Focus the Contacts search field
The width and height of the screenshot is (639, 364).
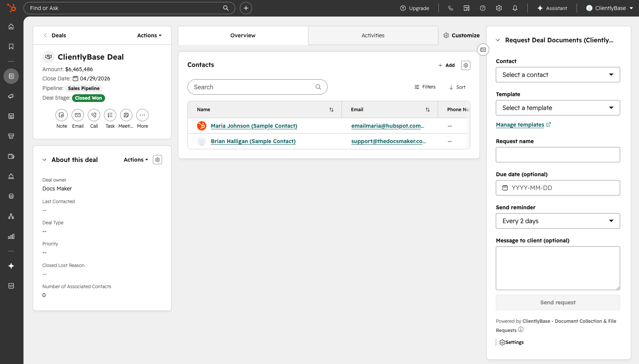point(258,87)
